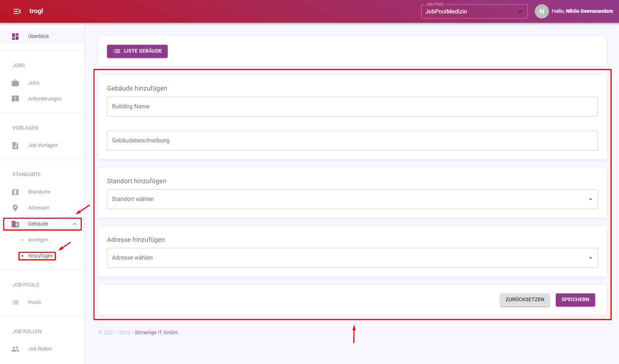Viewport: 619px width, 364px height.
Task: Click the Anforderungen feedback icon
Action: point(15,99)
